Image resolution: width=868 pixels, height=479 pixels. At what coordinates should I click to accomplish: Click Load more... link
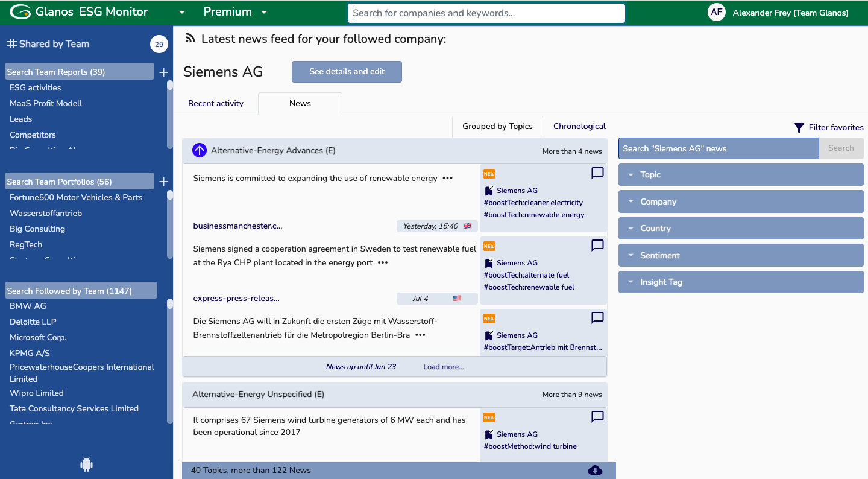[x=444, y=367]
